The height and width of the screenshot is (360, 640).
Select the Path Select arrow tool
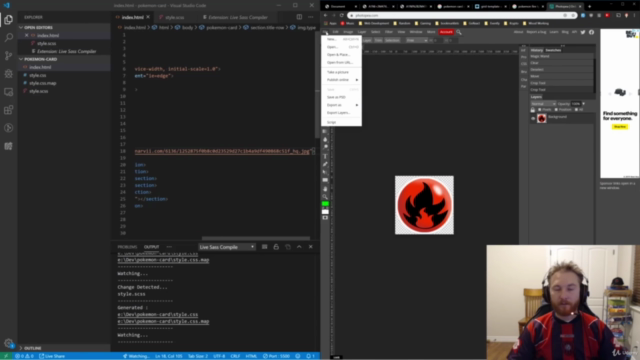pyautogui.click(x=325, y=172)
